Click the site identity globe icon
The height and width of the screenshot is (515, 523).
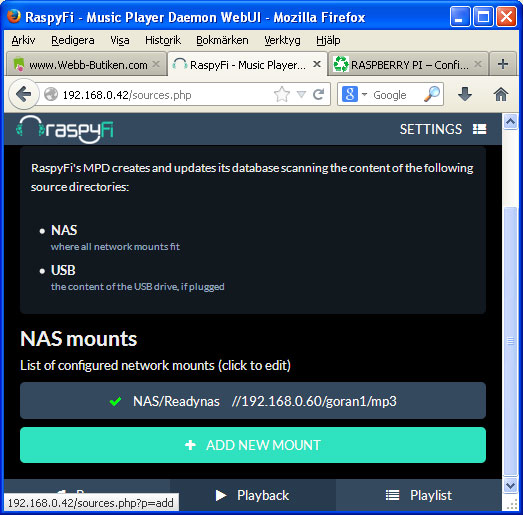51,94
